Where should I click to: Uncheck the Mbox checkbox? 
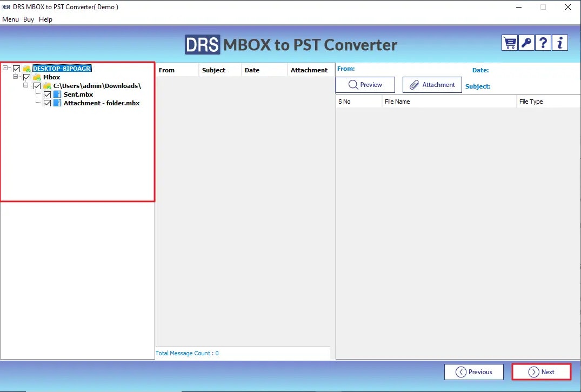tap(26, 77)
